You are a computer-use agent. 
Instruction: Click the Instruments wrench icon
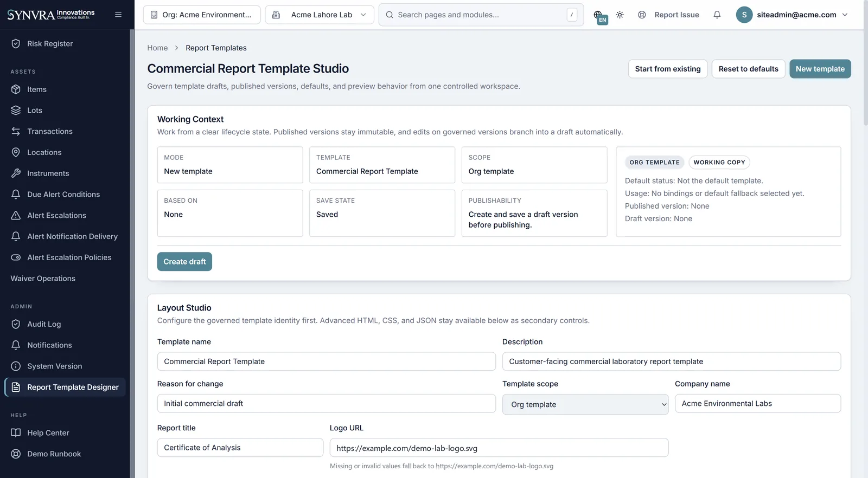click(x=16, y=173)
